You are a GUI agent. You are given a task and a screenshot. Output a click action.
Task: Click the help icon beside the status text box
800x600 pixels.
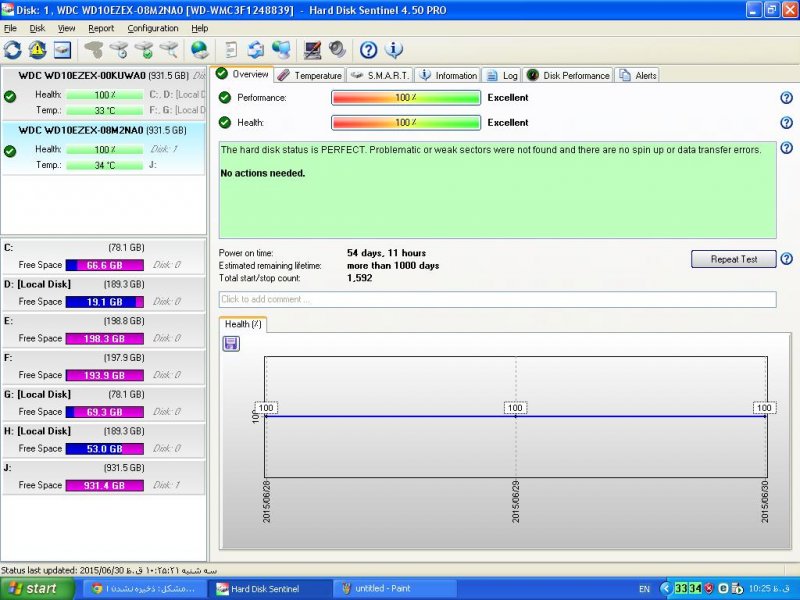click(x=786, y=148)
